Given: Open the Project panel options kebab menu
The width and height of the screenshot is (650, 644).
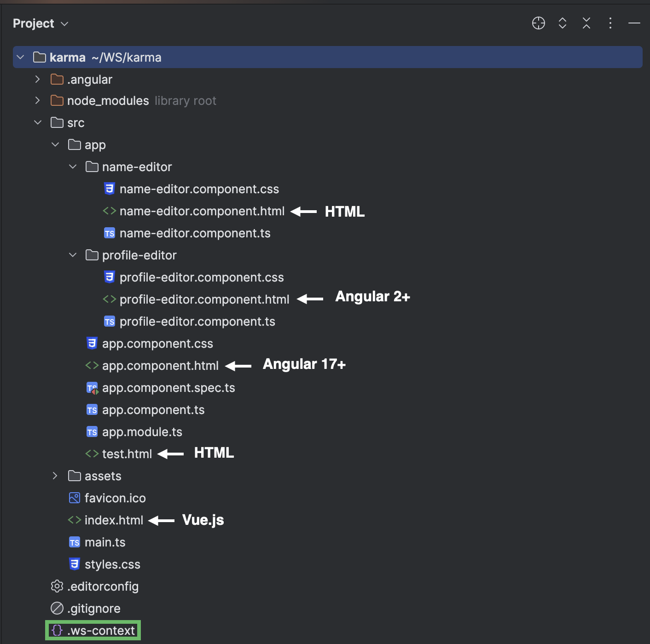Looking at the screenshot, I should pos(610,23).
